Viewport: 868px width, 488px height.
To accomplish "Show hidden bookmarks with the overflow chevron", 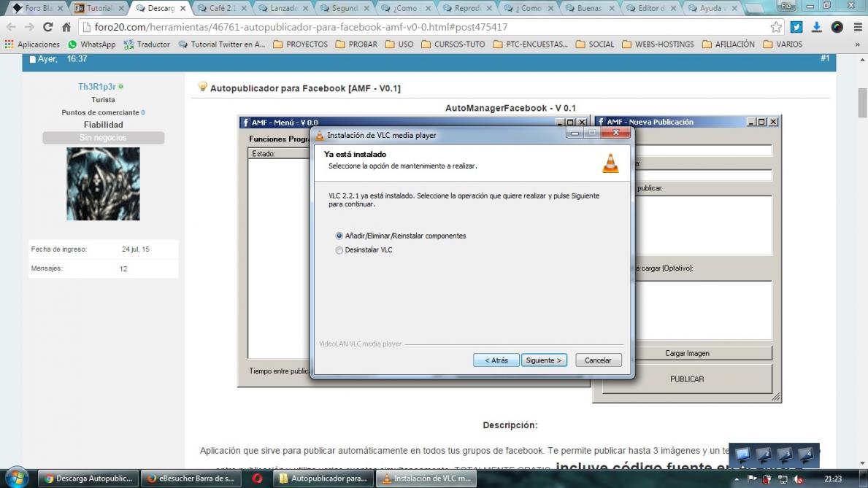I will coord(857,44).
